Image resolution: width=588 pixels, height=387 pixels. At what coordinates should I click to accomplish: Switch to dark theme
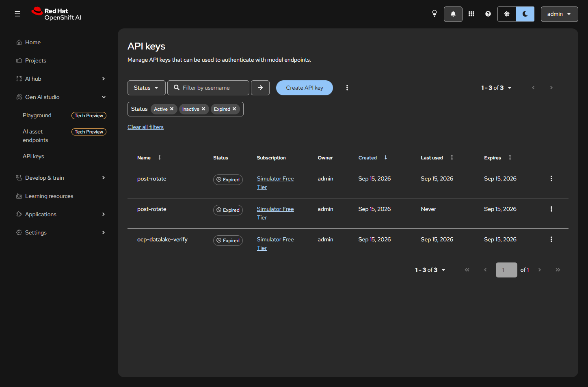pyautogui.click(x=525, y=14)
